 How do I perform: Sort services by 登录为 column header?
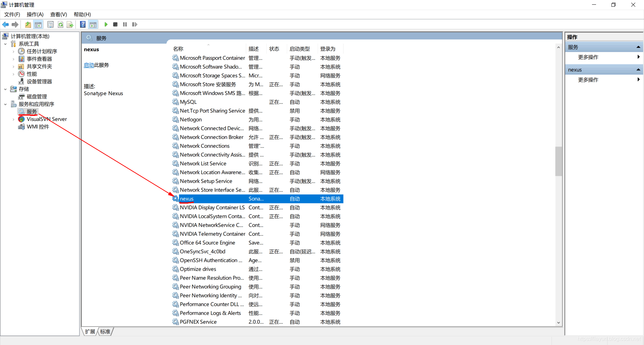(x=330, y=49)
